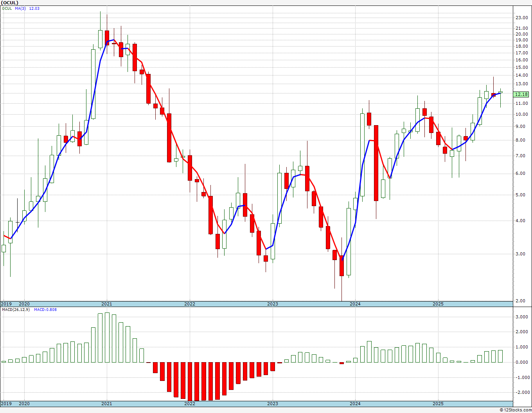The image size is (532, 413).
Task: Click the most recent MACD histogram bar
Action: 500,356
